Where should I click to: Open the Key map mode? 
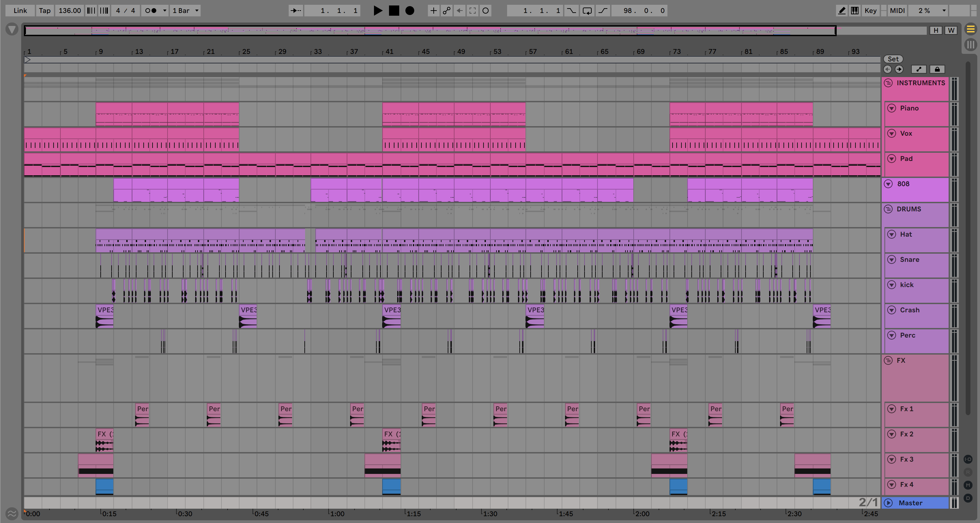(x=870, y=11)
